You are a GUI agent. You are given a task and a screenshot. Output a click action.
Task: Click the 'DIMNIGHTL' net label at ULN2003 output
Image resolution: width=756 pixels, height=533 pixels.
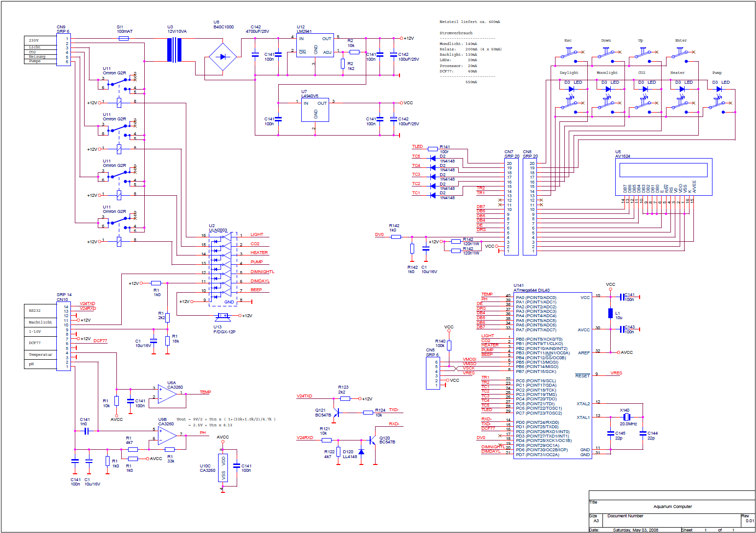click(x=263, y=272)
